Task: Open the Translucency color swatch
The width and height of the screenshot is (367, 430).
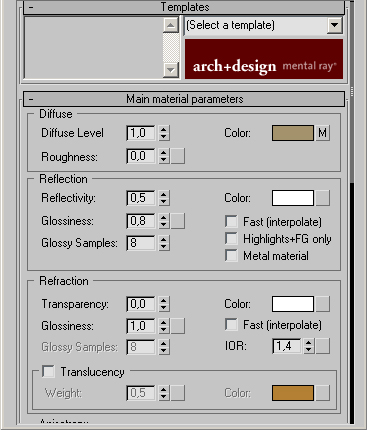Action: 293,393
